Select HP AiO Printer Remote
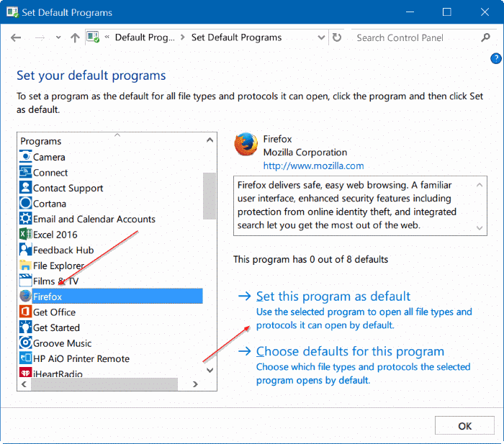 [x=81, y=358]
